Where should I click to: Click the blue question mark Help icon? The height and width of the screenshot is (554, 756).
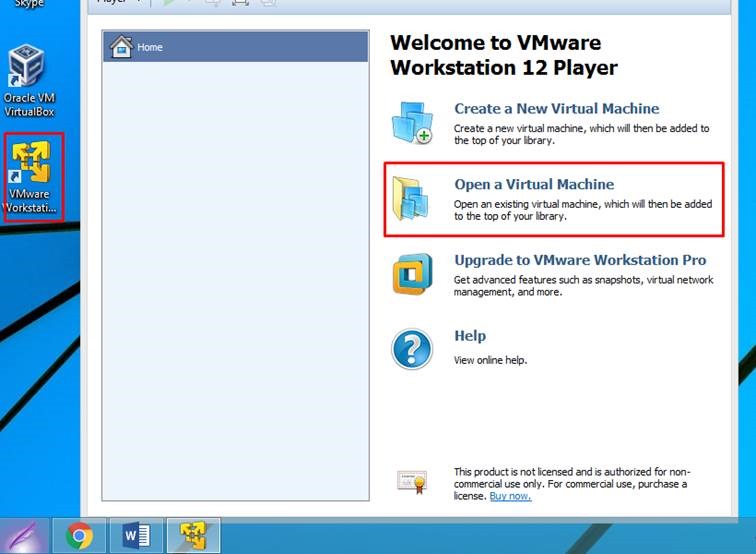412,349
